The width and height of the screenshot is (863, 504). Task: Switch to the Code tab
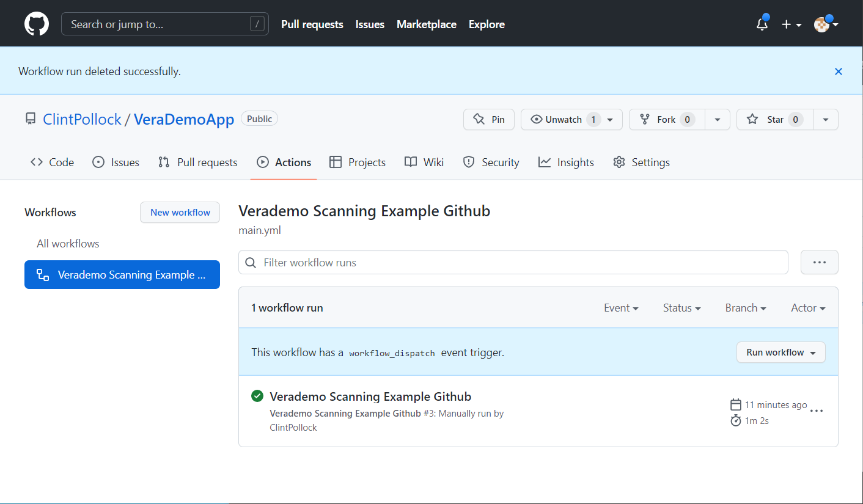[x=53, y=162]
